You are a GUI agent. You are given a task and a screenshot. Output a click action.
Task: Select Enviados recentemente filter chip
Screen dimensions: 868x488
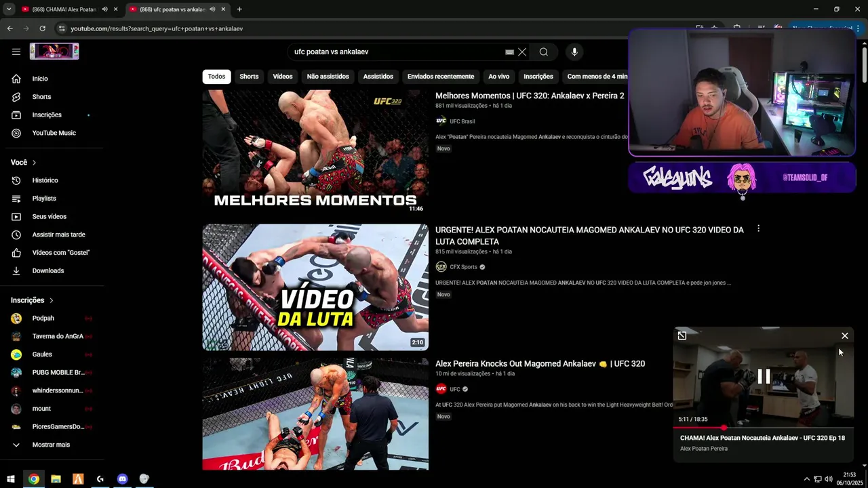[x=441, y=77]
